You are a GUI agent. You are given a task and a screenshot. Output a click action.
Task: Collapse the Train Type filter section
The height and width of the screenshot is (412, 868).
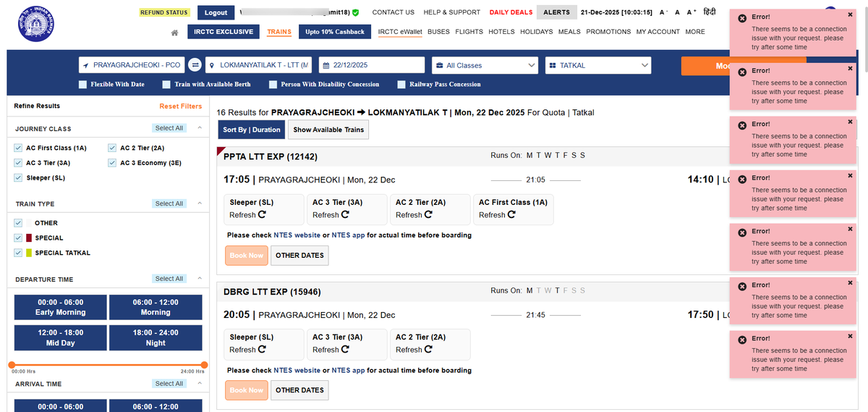pos(200,203)
